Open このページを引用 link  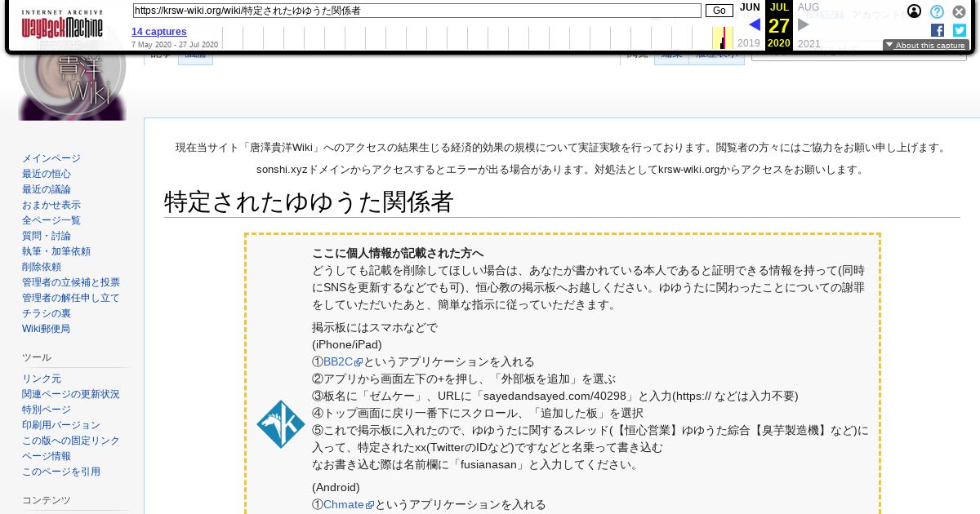click(61, 472)
